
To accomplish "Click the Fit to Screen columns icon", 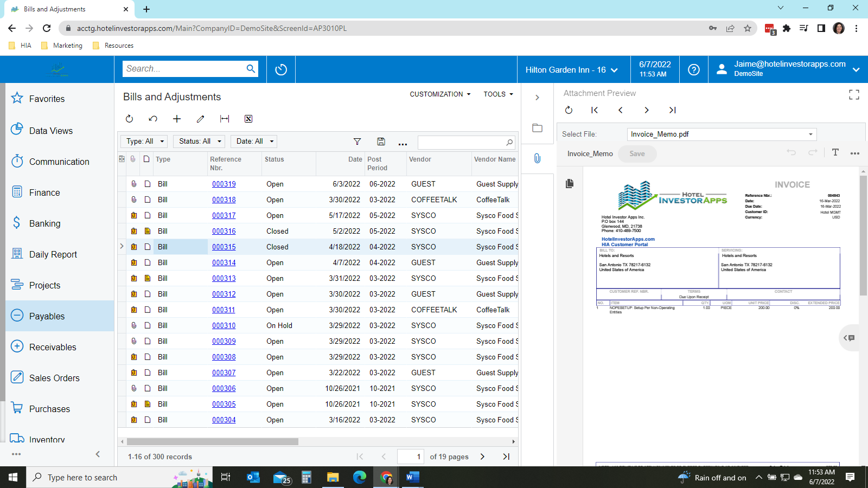I will [x=225, y=119].
